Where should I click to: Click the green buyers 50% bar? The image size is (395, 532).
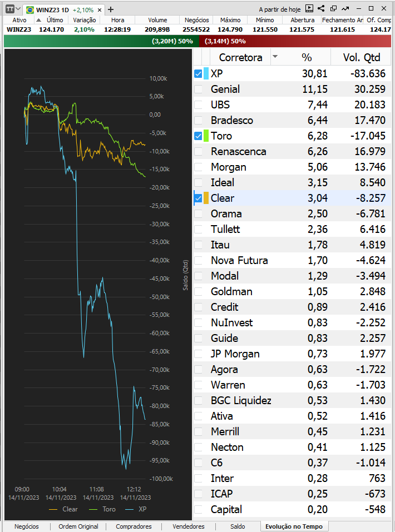click(x=101, y=41)
